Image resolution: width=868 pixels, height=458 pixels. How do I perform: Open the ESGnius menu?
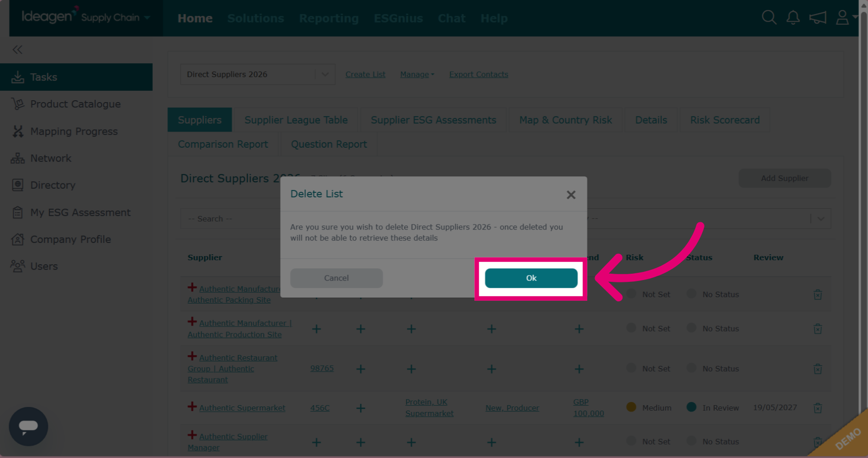click(398, 19)
